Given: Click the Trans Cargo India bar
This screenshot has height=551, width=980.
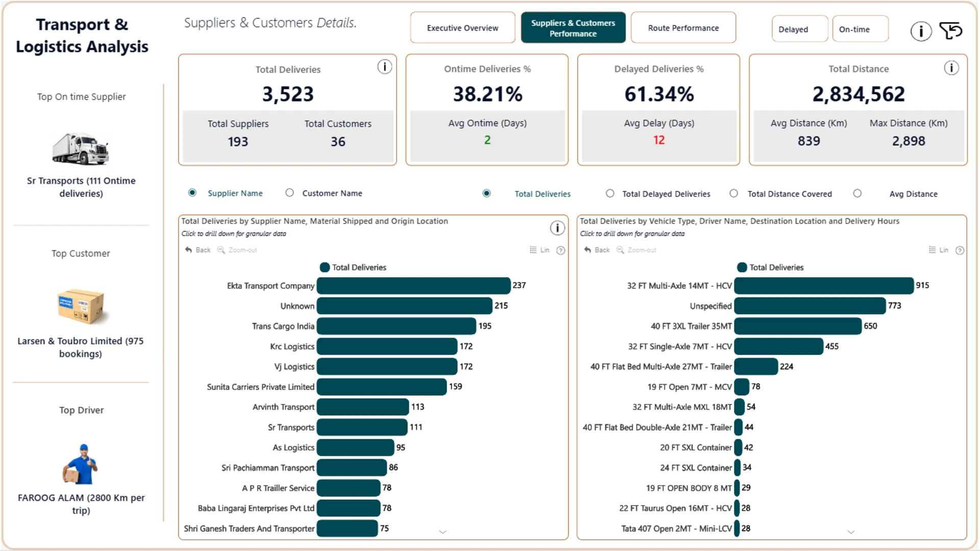Looking at the screenshot, I should point(397,326).
